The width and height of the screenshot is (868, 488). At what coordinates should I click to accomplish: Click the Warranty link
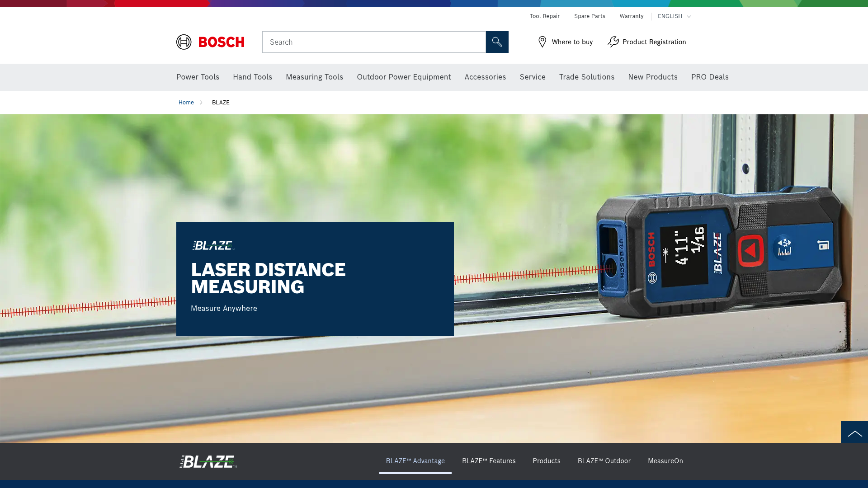(632, 16)
